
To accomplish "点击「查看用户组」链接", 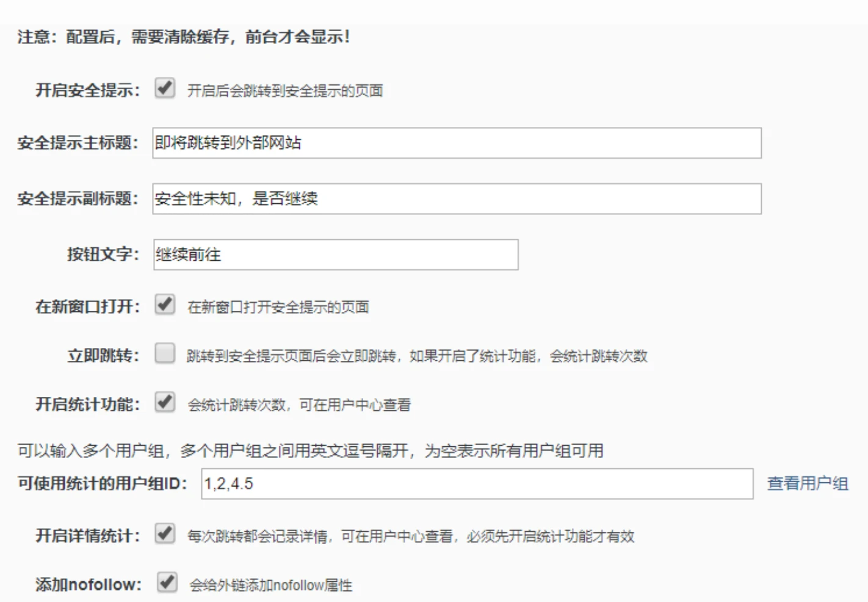I will (x=807, y=483).
